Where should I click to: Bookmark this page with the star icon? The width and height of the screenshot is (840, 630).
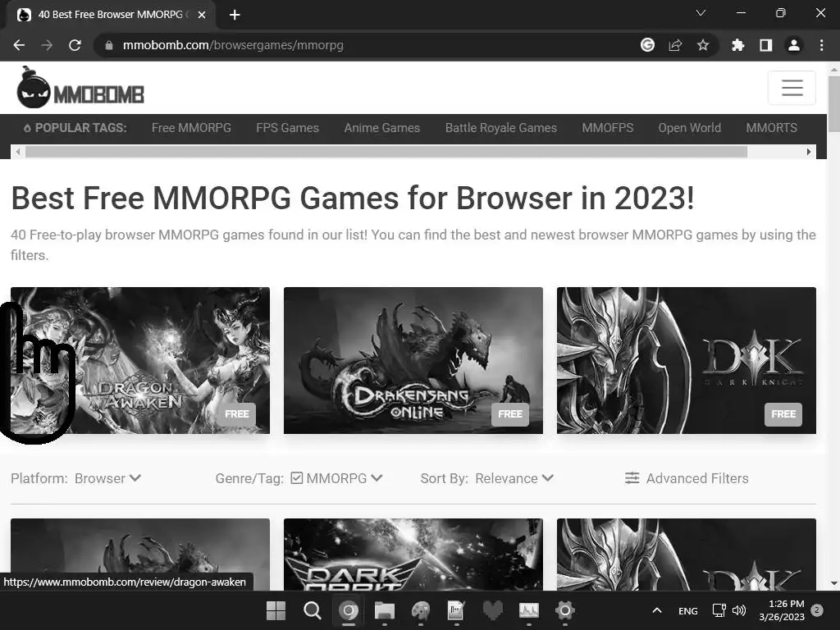pos(703,46)
